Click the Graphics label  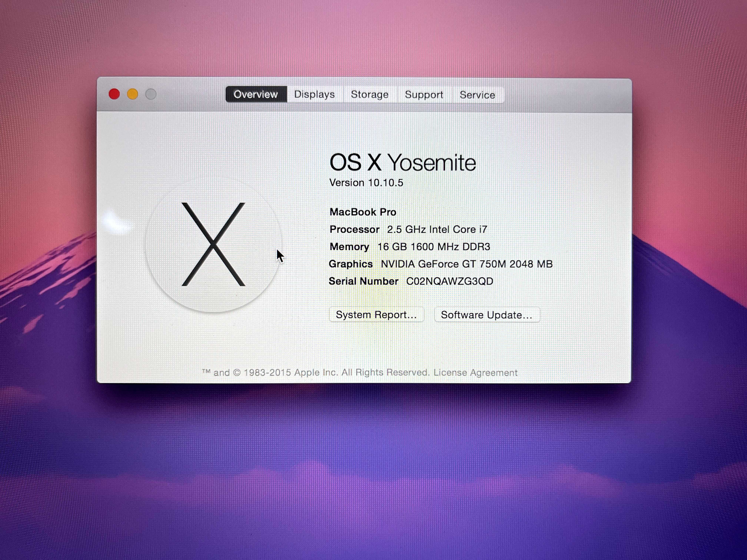click(351, 264)
